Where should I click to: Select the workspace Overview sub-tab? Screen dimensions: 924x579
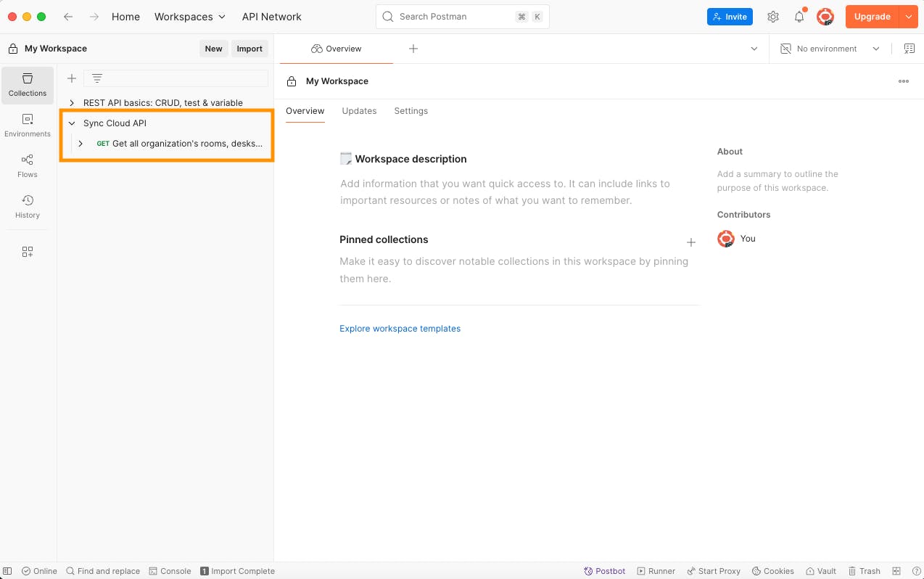[x=305, y=111]
